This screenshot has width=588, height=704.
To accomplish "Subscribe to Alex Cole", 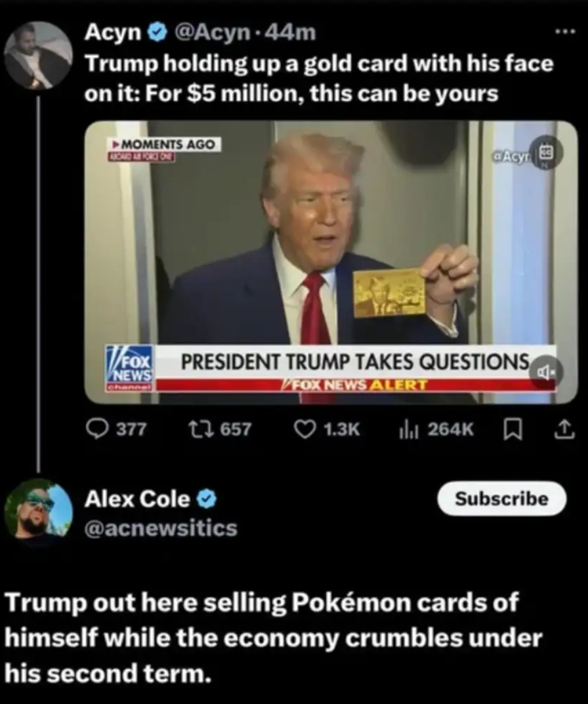I will [x=501, y=499].
